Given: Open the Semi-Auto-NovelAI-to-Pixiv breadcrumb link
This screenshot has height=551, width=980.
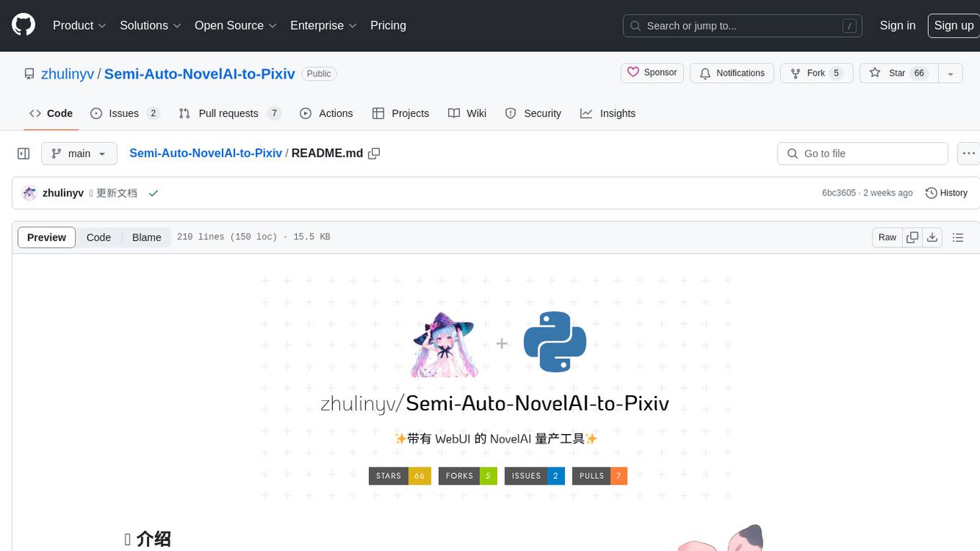Looking at the screenshot, I should [205, 153].
